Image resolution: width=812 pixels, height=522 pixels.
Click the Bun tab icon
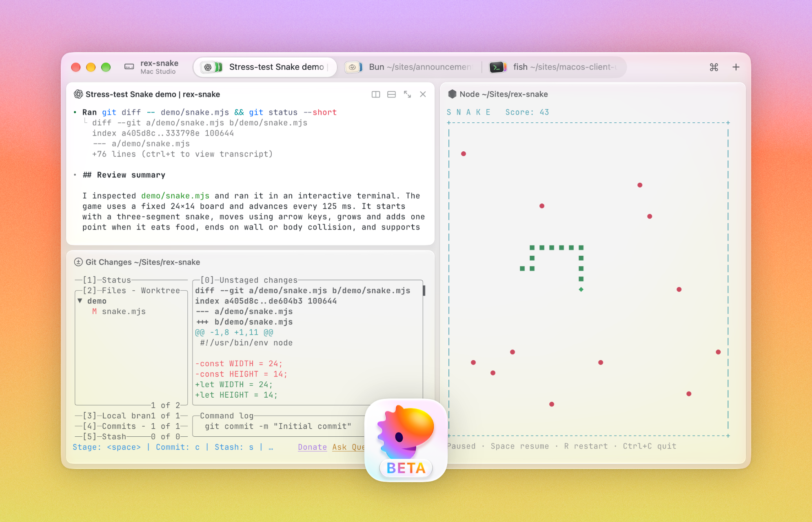pyautogui.click(x=353, y=67)
